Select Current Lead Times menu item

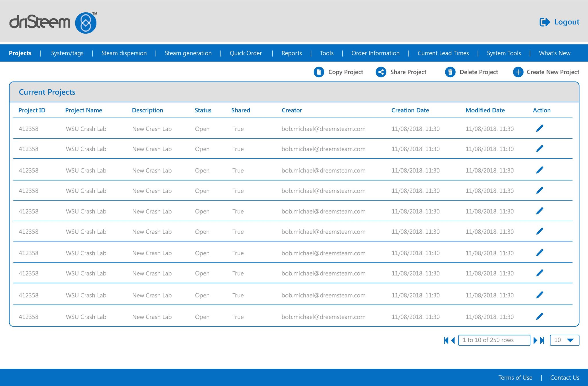(x=443, y=53)
